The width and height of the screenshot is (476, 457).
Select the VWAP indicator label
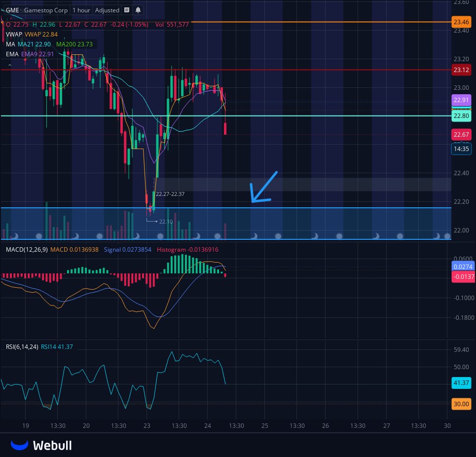14,35
